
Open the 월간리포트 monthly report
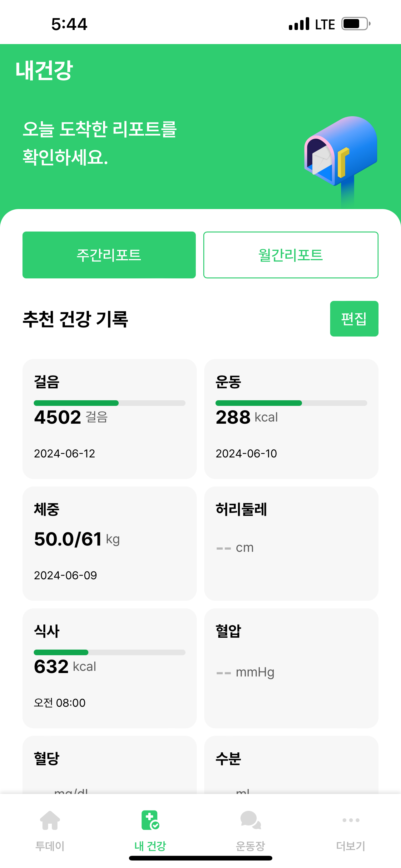click(291, 255)
